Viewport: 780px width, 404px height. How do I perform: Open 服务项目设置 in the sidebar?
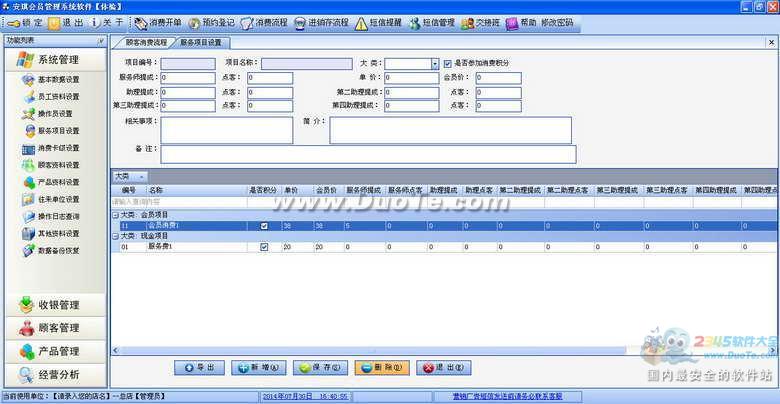[51, 131]
